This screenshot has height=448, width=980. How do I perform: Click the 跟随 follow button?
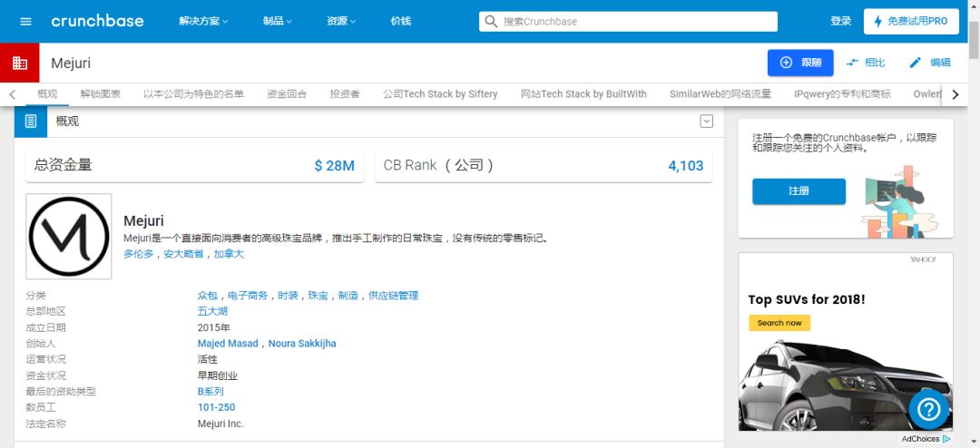[800, 63]
